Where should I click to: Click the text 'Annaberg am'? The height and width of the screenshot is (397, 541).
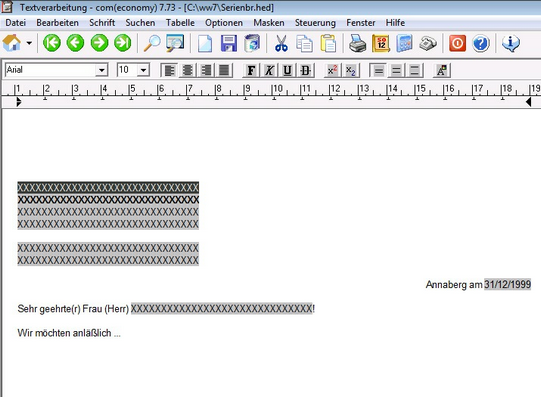click(454, 285)
